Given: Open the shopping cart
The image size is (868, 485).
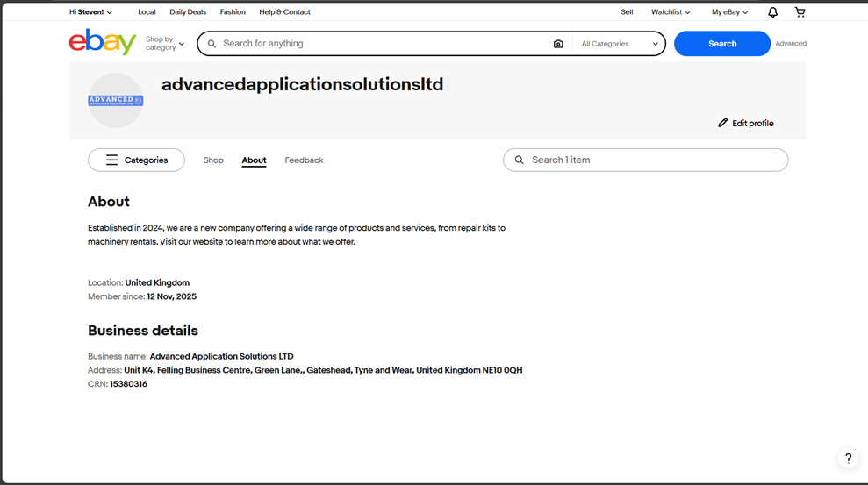Looking at the screenshot, I should tap(800, 12).
